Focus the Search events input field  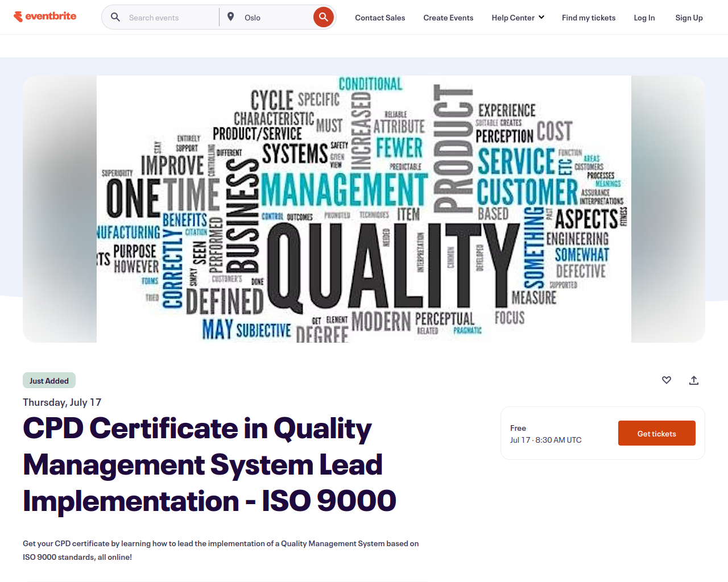pyautogui.click(x=171, y=18)
